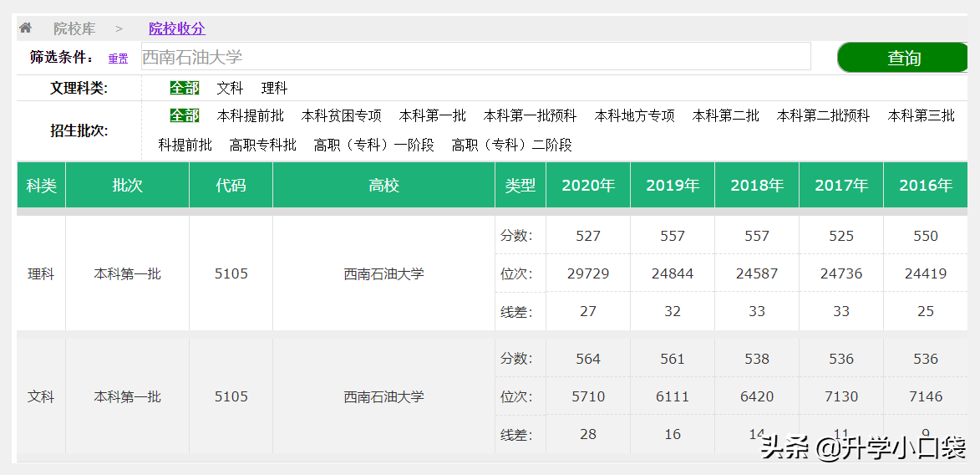Screen dimensions: 980x475
Task: Filter by 科提前批 batch
Action: tap(185, 146)
